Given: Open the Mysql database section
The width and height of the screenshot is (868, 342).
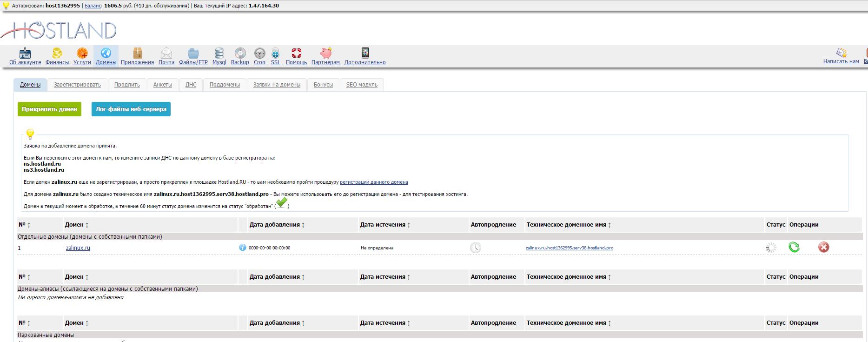Looking at the screenshot, I should (x=219, y=56).
